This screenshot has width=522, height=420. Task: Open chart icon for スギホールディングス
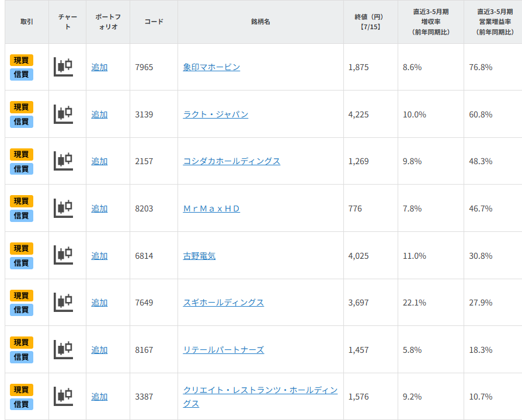pos(63,302)
